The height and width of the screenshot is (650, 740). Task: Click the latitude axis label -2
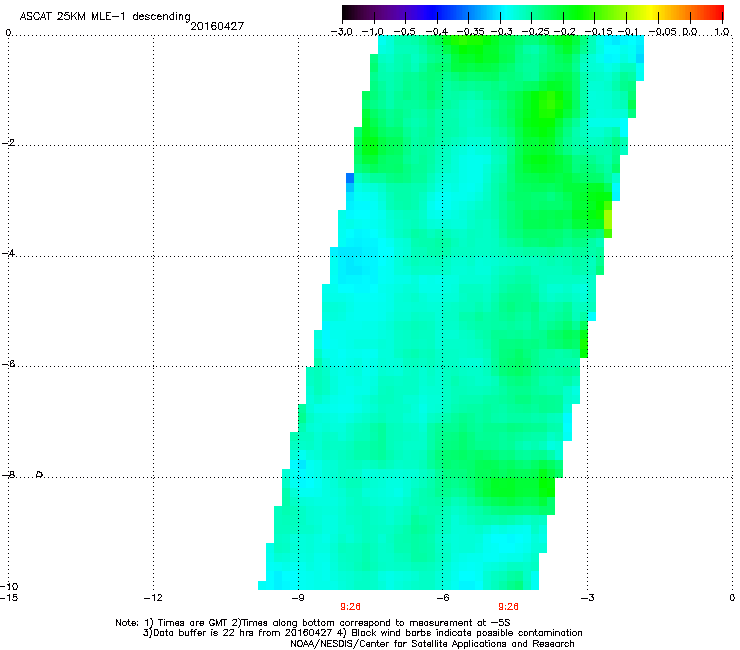click(x=8, y=143)
